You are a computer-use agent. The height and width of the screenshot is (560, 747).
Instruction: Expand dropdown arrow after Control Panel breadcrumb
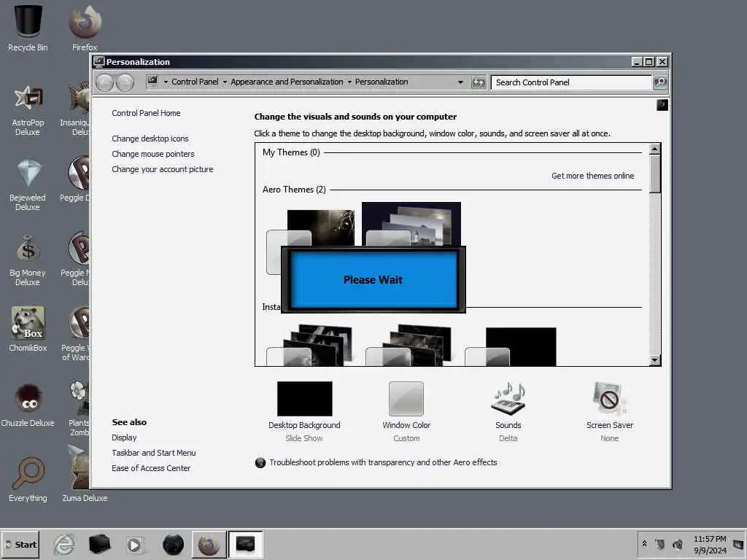coord(225,82)
